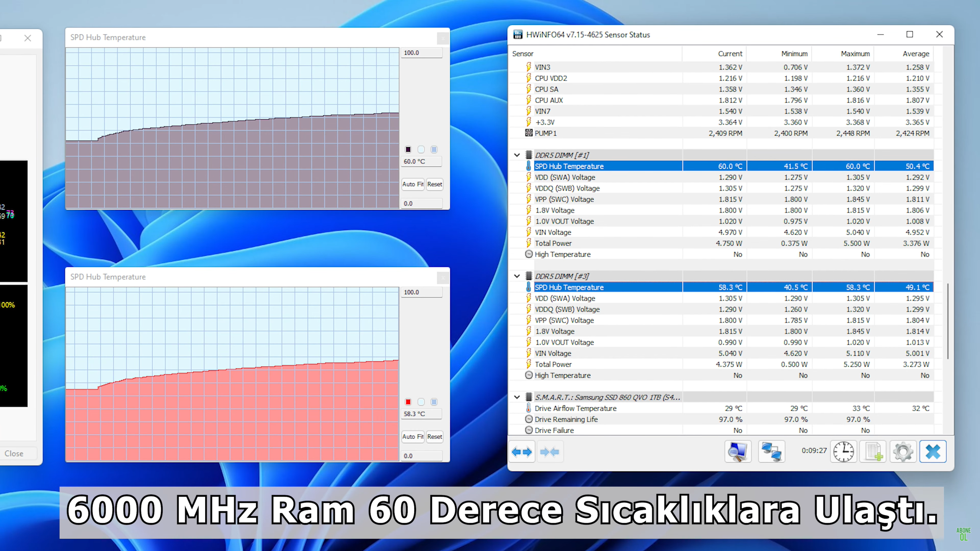This screenshot has width=980, height=551.
Task: Click the DDR5 DIMM [#1] memory chip icon
Action: 529,155
